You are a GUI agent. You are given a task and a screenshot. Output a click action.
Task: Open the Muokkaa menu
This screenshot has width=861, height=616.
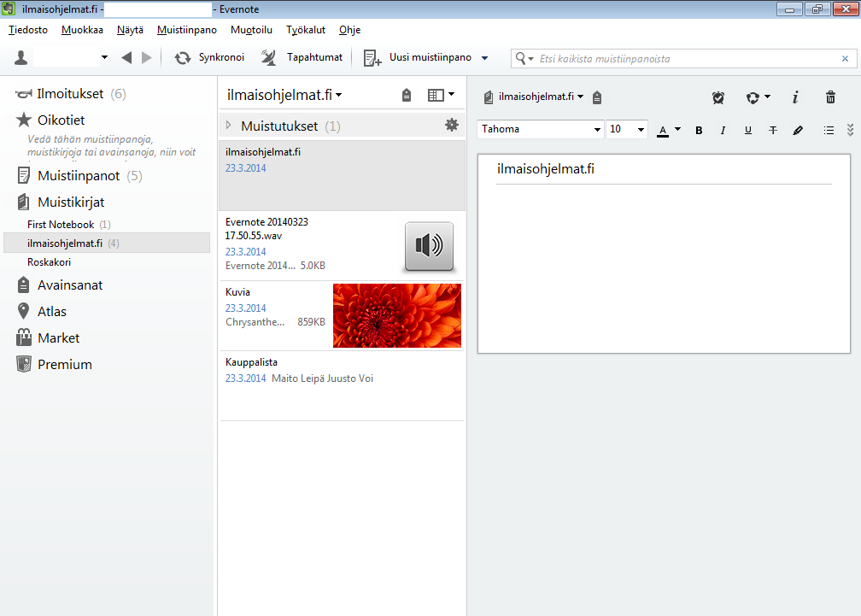point(82,30)
